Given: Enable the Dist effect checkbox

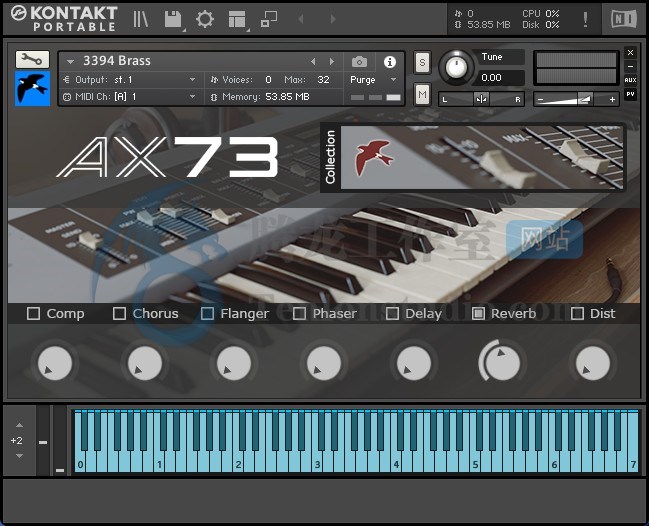Looking at the screenshot, I should click(x=577, y=313).
